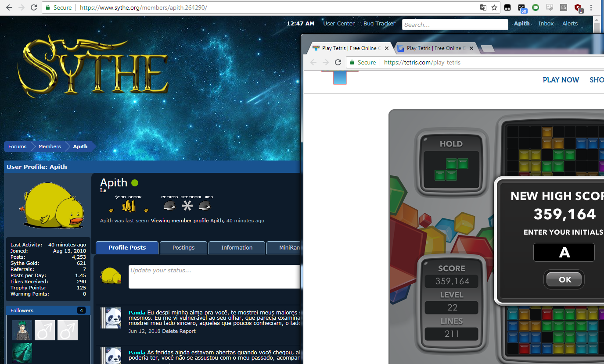This screenshot has height=364, width=604.
Task: Bookmark the Sythe page with the star icon
Action: point(494,7)
